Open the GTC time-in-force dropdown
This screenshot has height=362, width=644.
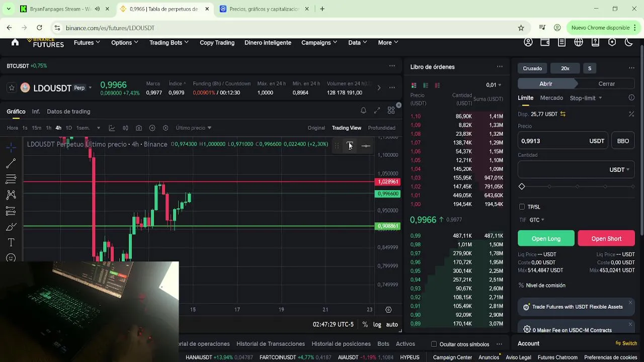click(537, 220)
